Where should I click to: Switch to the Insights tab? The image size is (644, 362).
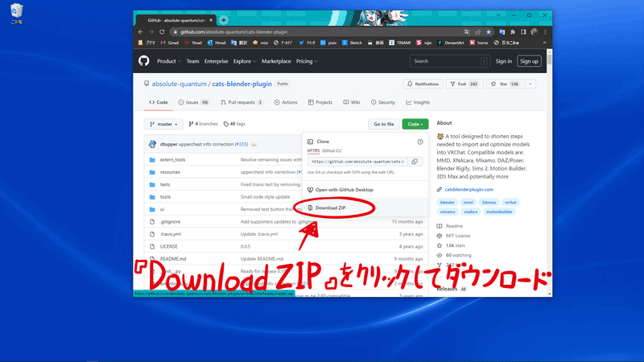418,102
